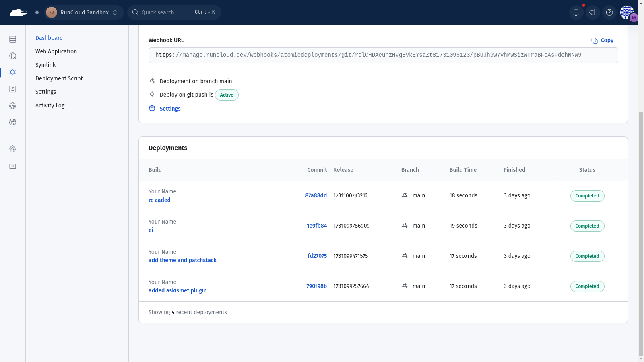Open commit 87a88dd link
644x362 pixels.
point(316,195)
